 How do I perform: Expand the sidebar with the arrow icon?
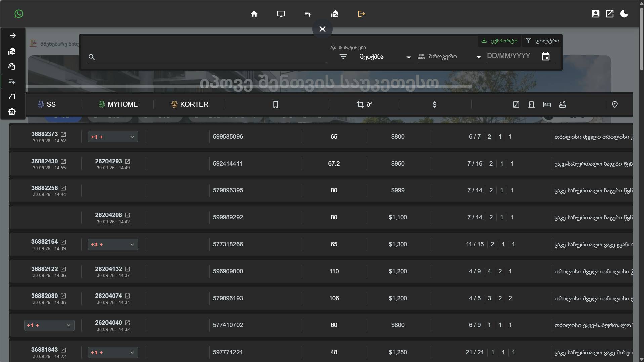(13, 35)
